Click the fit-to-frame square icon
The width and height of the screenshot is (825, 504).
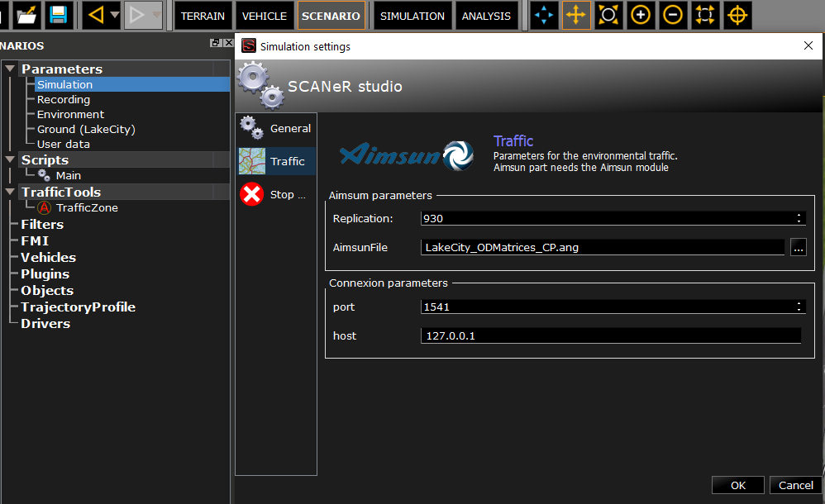coord(705,15)
